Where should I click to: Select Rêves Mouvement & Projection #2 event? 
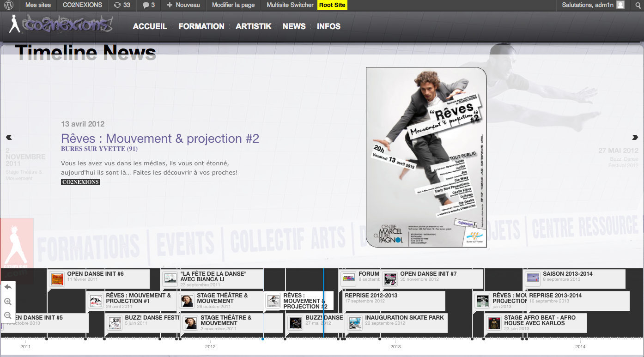point(298,301)
